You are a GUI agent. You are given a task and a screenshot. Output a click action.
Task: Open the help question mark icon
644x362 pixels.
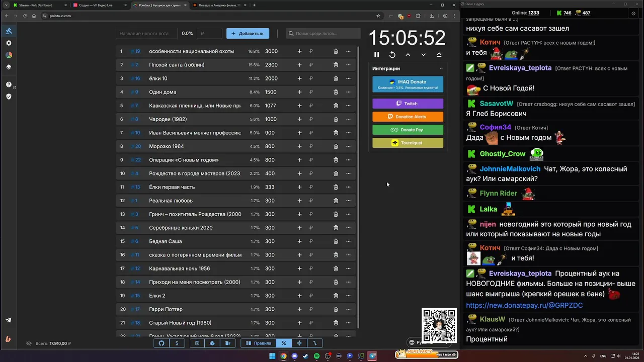point(9,84)
